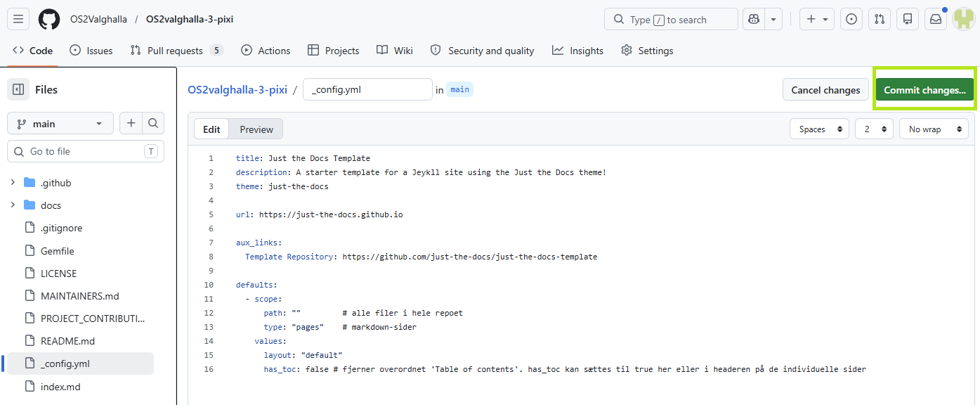980x405 pixels.
Task: Click the GitHub Octocat logo
Action: [49, 19]
